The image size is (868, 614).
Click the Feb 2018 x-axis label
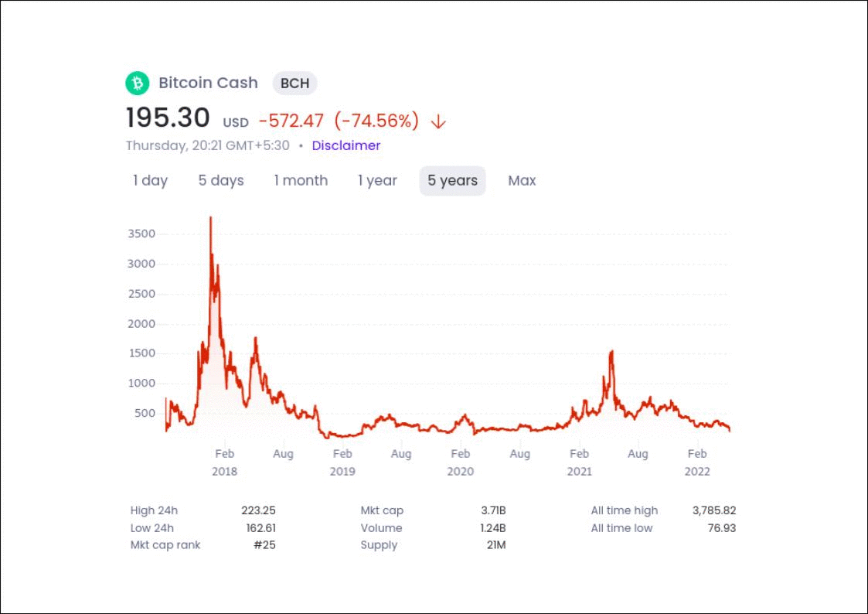click(224, 462)
